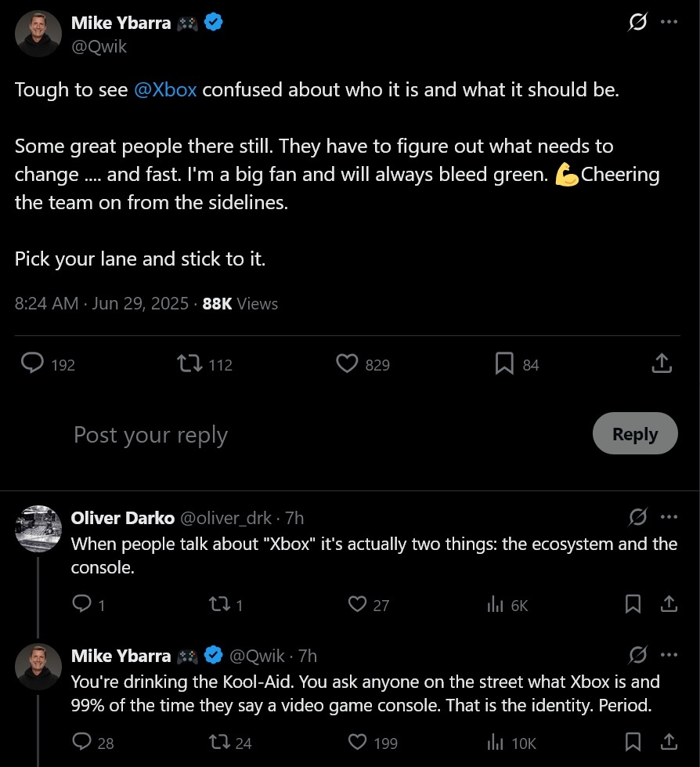Like Mike Ybarra's main post

point(347,364)
